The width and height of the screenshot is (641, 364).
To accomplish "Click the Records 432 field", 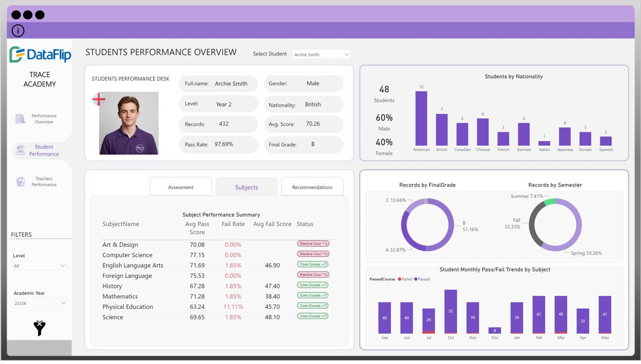I will click(x=218, y=124).
